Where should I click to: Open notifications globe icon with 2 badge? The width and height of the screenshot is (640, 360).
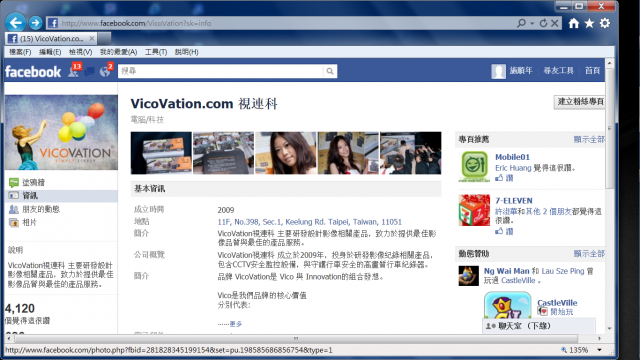pyautogui.click(x=106, y=71)
